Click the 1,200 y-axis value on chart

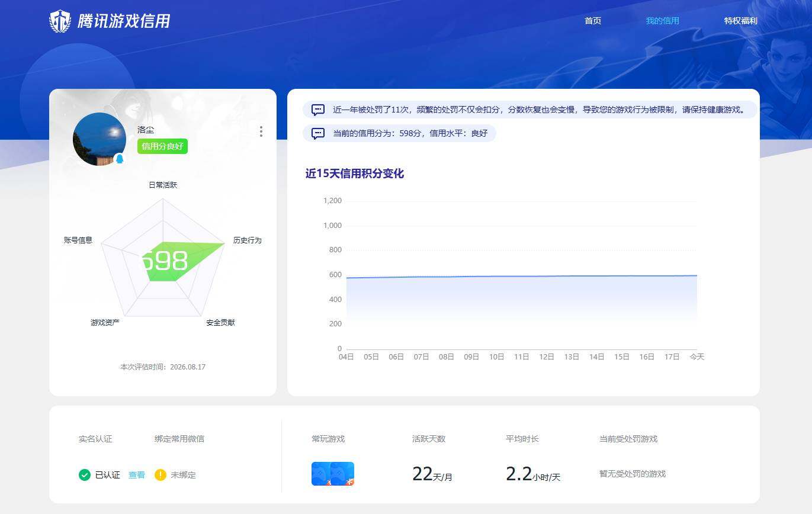point(333,201)
